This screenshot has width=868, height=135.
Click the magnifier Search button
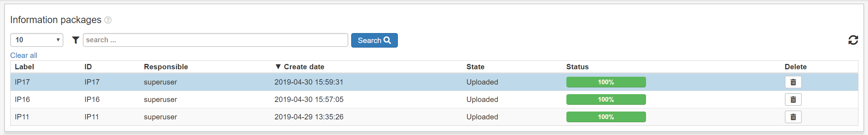tap(374, 40)
